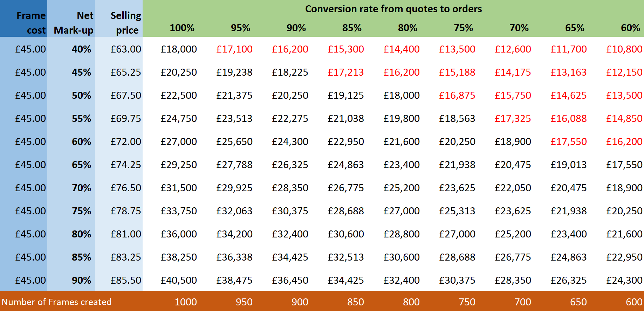Select the 65% mark-up cell

(x=81, y=165)
